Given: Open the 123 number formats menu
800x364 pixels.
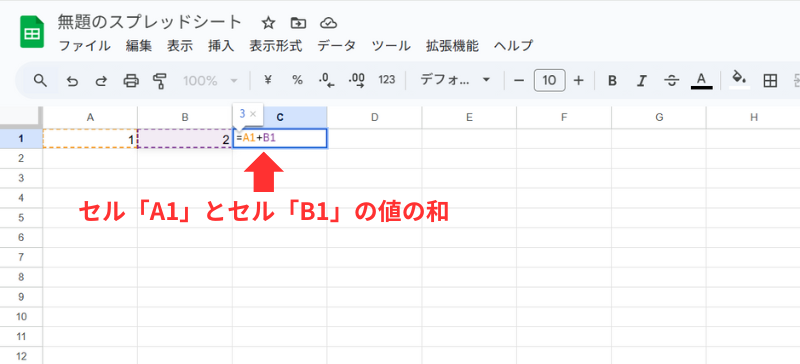Looking at the screenshot, I should coord(387,80).
